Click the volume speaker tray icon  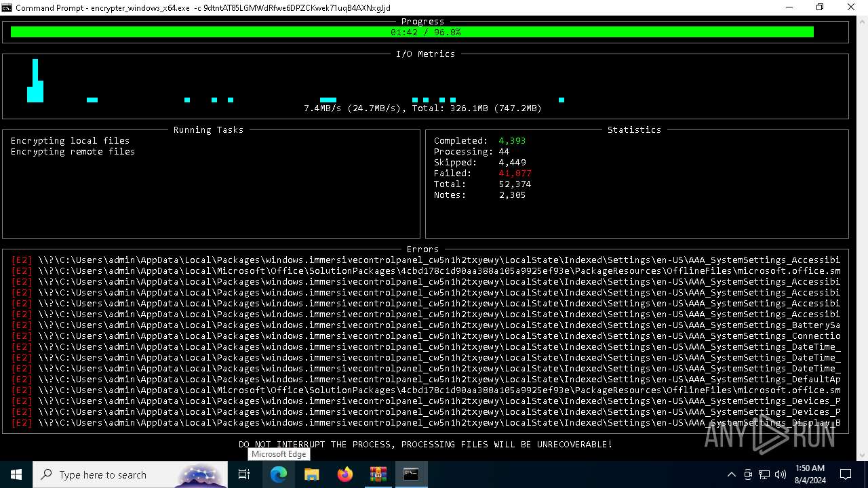tap(781, 474)
